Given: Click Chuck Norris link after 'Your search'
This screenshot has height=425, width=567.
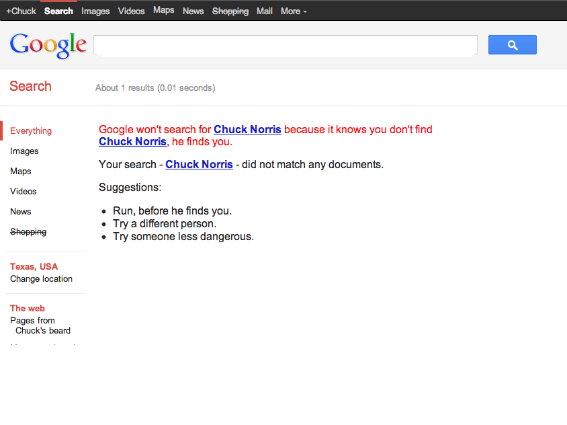Looking at the screenshot, I should (199, 165).
